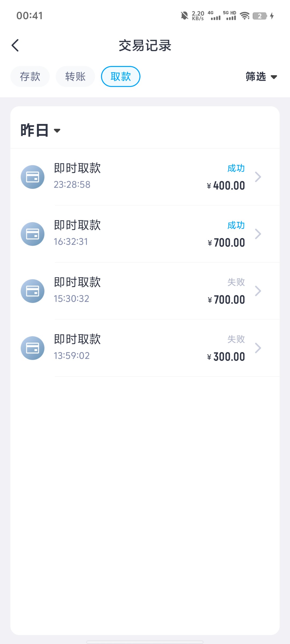Tap card icon of 13:59:02 withdrawal
Screen dimensions: 290x644
32,348
